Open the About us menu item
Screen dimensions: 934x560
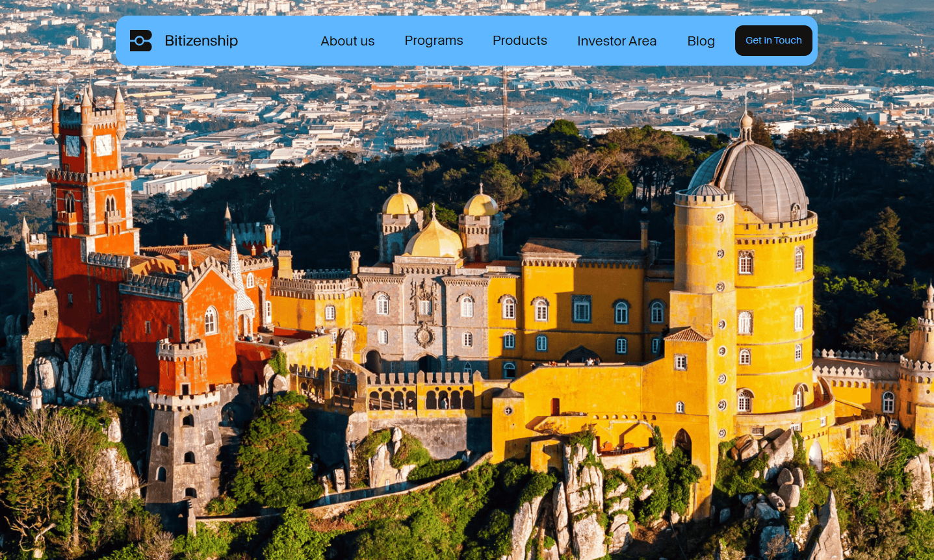(x=348, y=41)
